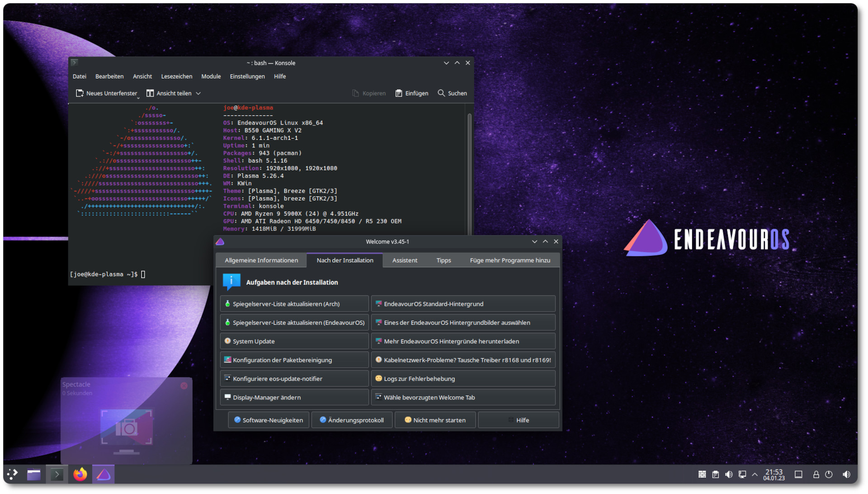Screen dimensions: 868x494
Task: Click the Suchen search icon
Action: [x=441, y=93]
